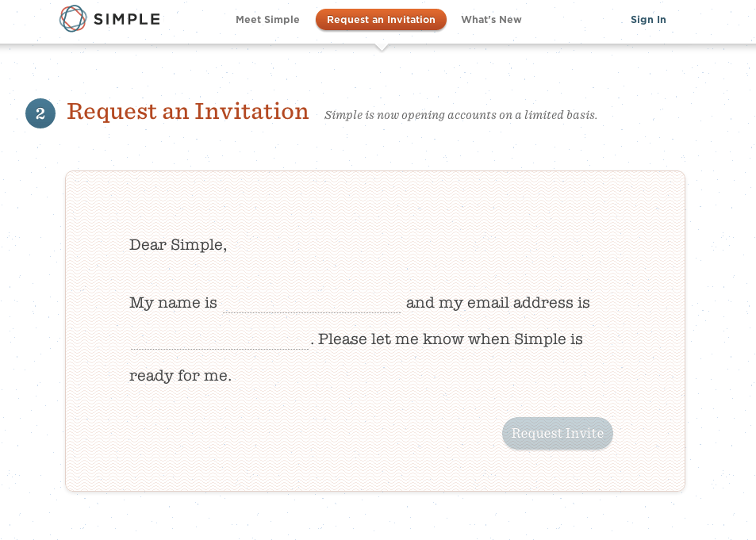This screenshot has width=756, height=540.
Task: Click the ready for me text
Action: coord(180,376)
